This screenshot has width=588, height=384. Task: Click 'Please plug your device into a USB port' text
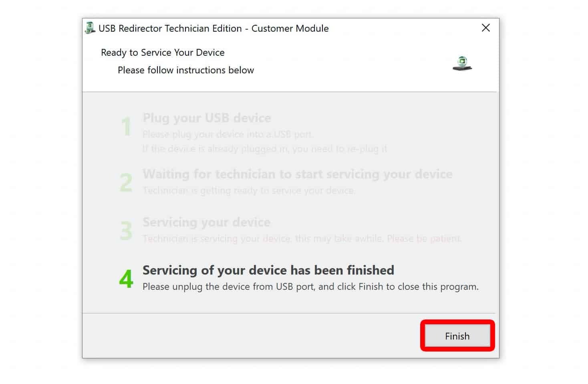tap(228, 134)
